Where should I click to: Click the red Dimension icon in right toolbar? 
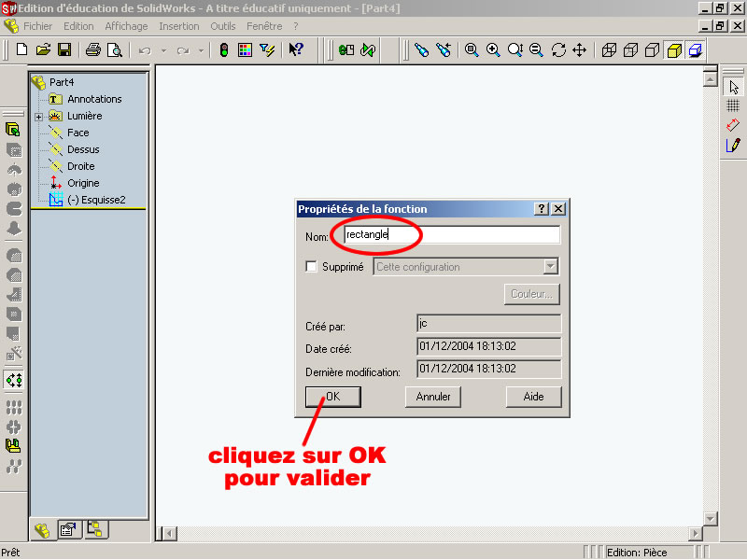(733, 125)
